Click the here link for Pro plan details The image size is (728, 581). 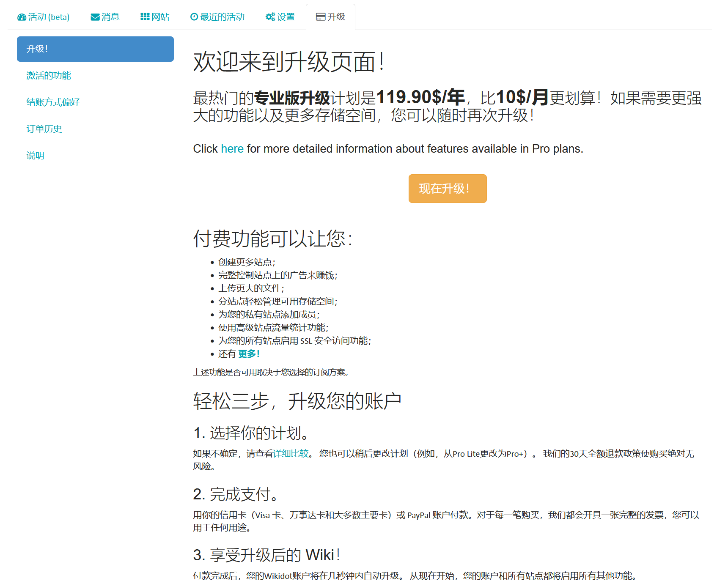(x=232, y=149)
